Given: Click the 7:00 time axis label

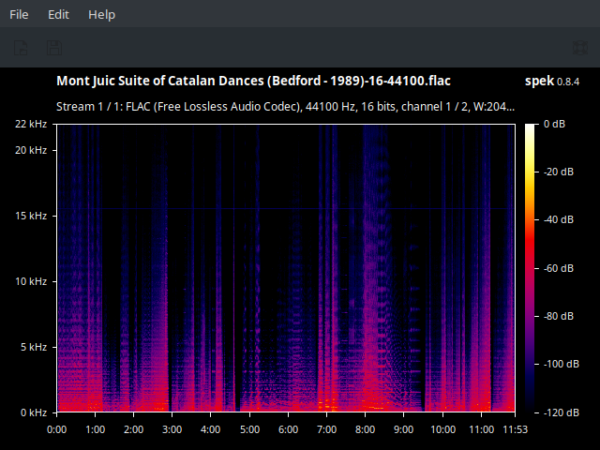Looking at the screenshot, I should 327,429.
